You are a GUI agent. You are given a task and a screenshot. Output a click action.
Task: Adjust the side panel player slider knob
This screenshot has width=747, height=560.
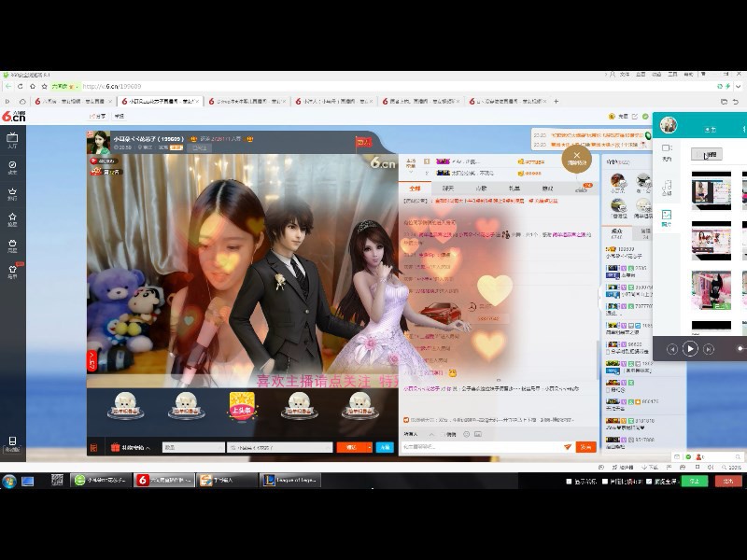(x=740, y=349)
